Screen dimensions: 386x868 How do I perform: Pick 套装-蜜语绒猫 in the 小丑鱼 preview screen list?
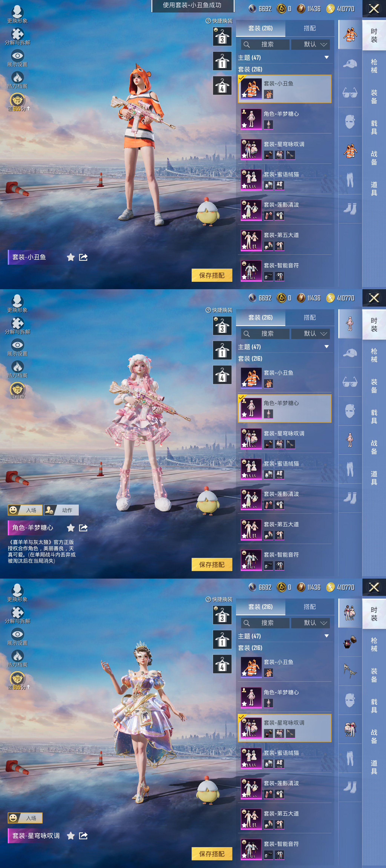coord(285,180)
